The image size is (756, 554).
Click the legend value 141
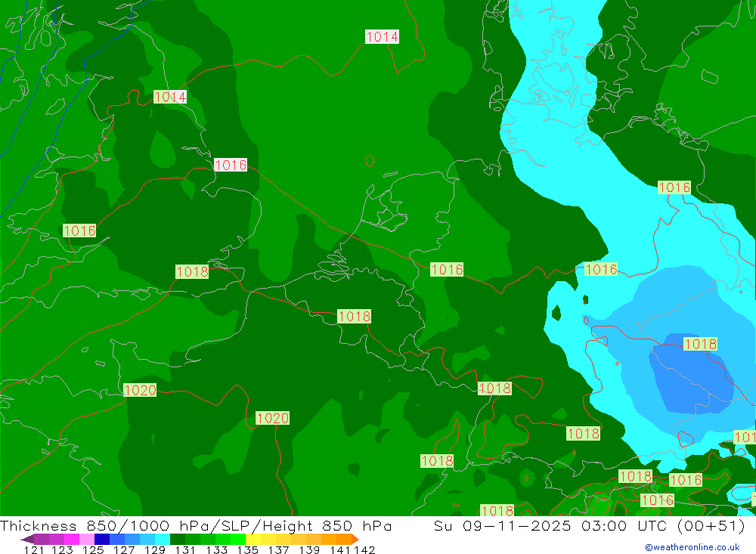click(x=340, y=549)
